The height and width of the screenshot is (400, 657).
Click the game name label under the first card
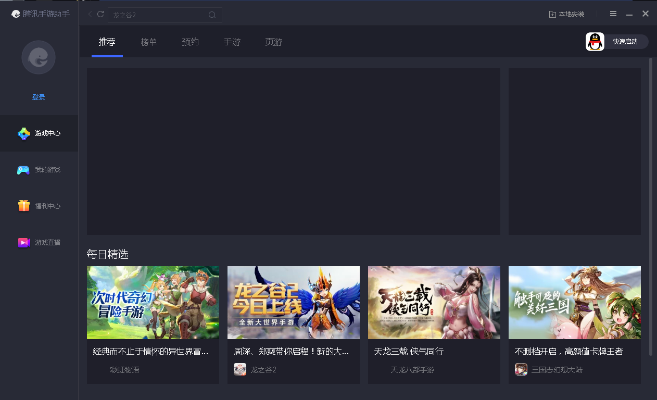(124, 370)
